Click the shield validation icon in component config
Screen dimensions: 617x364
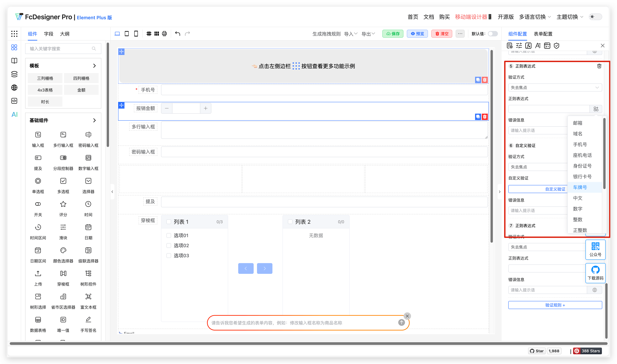pyautogui.click(x=557, y=45)
